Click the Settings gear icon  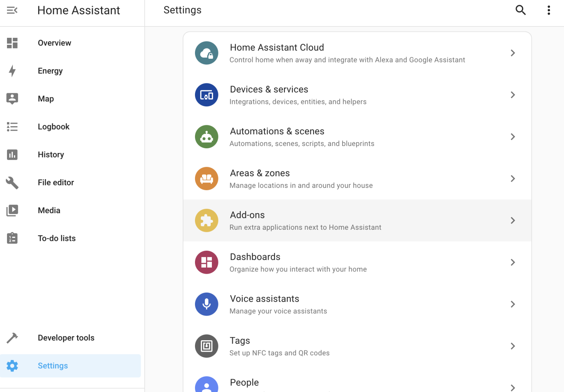coord(12,366)
